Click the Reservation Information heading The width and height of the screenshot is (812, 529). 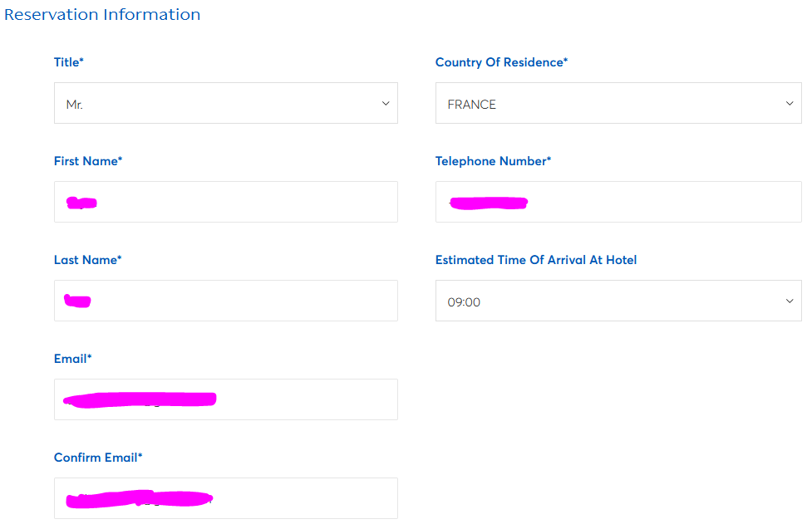click(102, 15)
